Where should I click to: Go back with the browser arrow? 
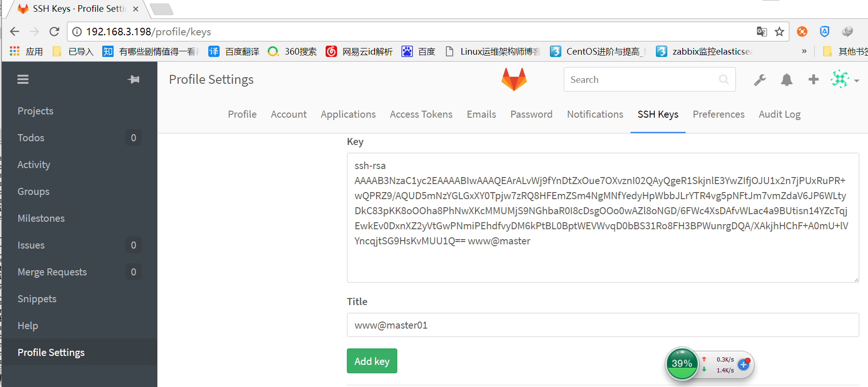click(x=15, y=32)
